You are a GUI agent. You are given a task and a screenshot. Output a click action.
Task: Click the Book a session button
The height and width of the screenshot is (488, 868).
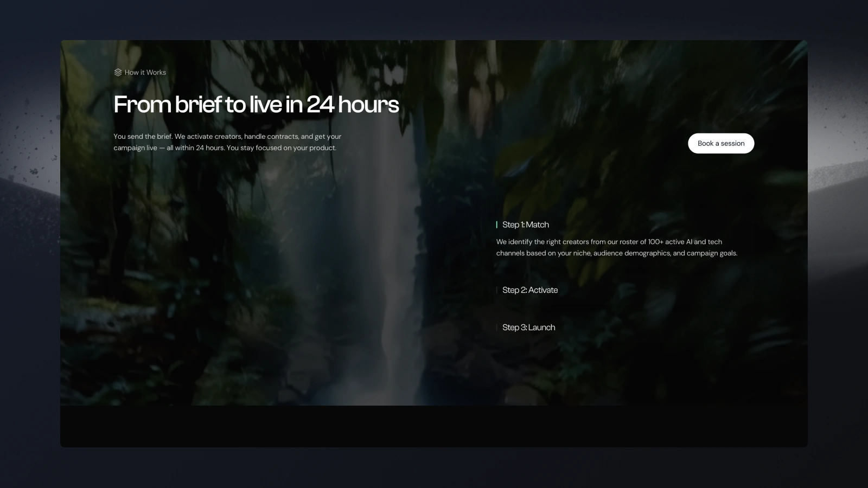pos(721,143)
